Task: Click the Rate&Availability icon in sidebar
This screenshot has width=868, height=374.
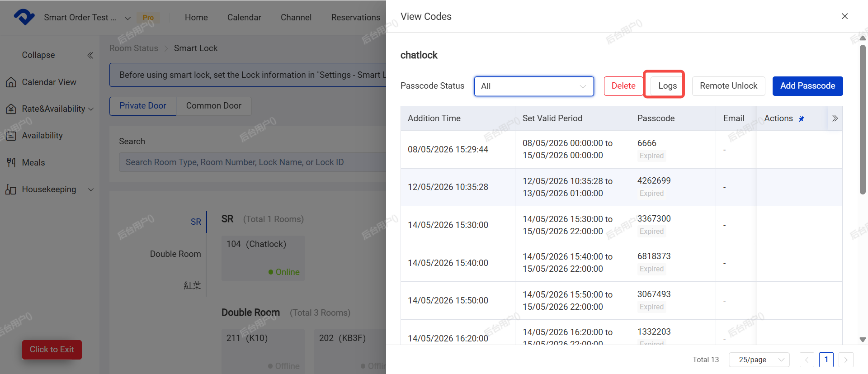Action: click(11, 109)
